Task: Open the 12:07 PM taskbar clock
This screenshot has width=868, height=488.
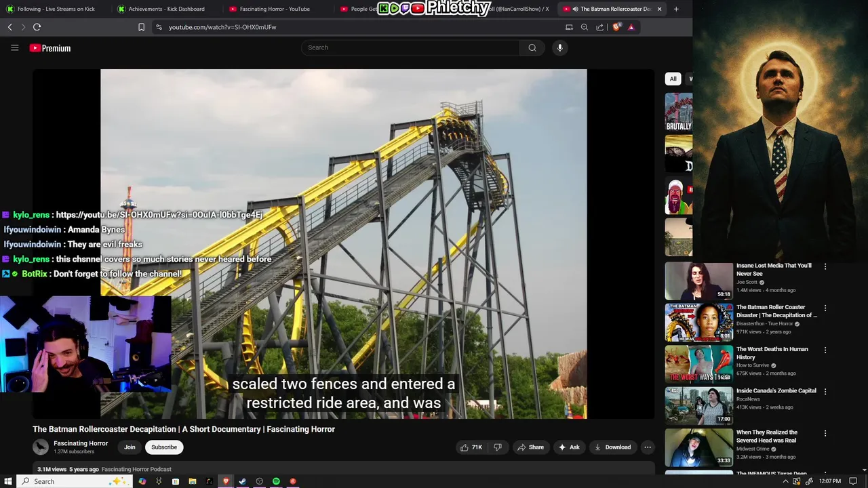Action: pos(829,481)
